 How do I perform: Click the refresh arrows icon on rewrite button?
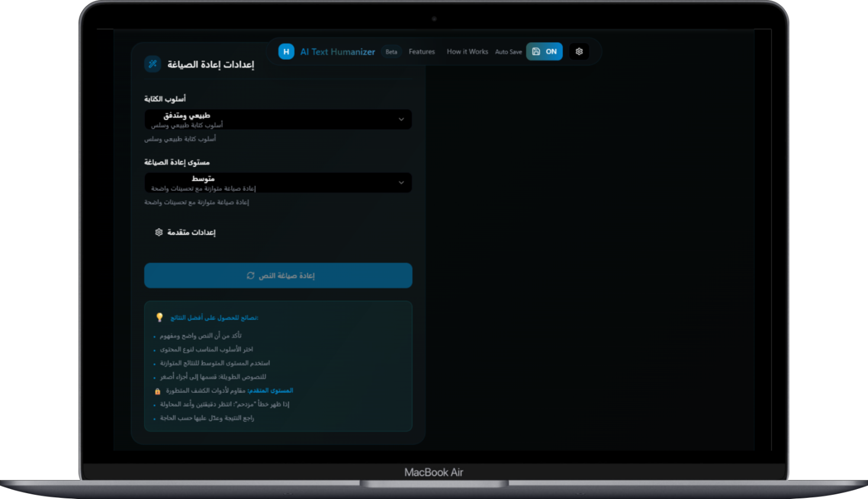[x=250, y=276]
